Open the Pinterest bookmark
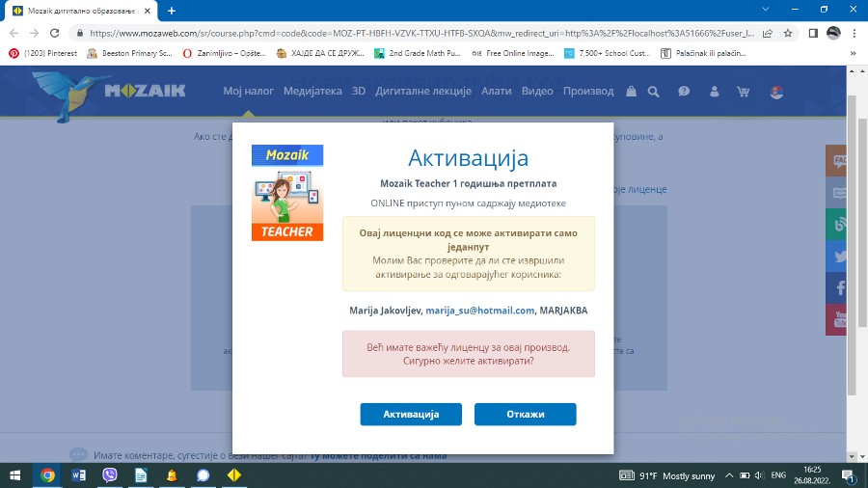This screenshot has height=488, width=868. pos(43,53)
